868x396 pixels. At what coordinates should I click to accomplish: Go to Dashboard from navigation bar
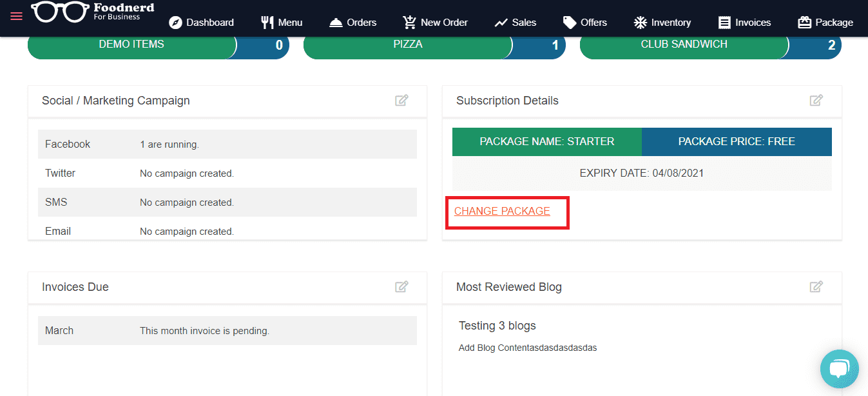pos(202,23)
